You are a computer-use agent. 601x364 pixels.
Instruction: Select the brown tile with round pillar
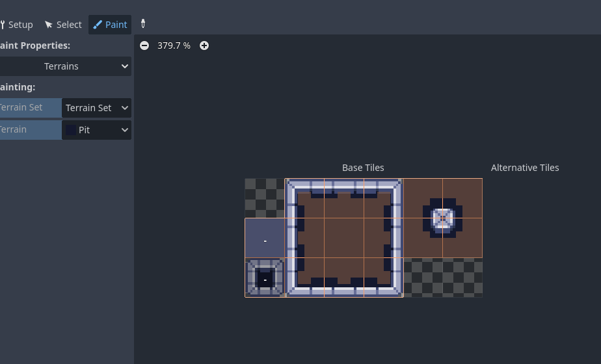coord(443,218)
